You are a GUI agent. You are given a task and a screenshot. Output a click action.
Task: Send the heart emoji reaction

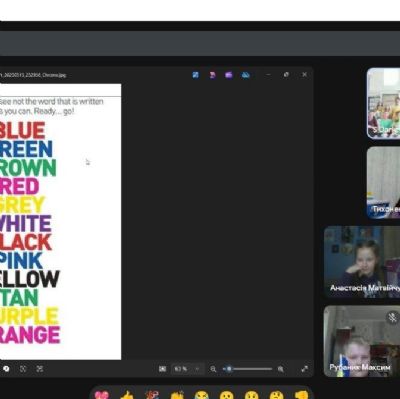click(102, 395)
